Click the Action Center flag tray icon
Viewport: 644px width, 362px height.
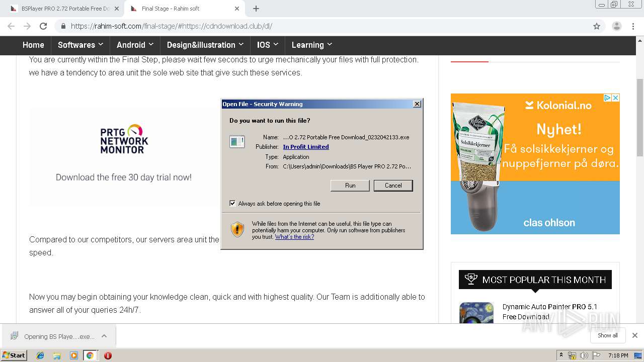click(x=596, y=355)
